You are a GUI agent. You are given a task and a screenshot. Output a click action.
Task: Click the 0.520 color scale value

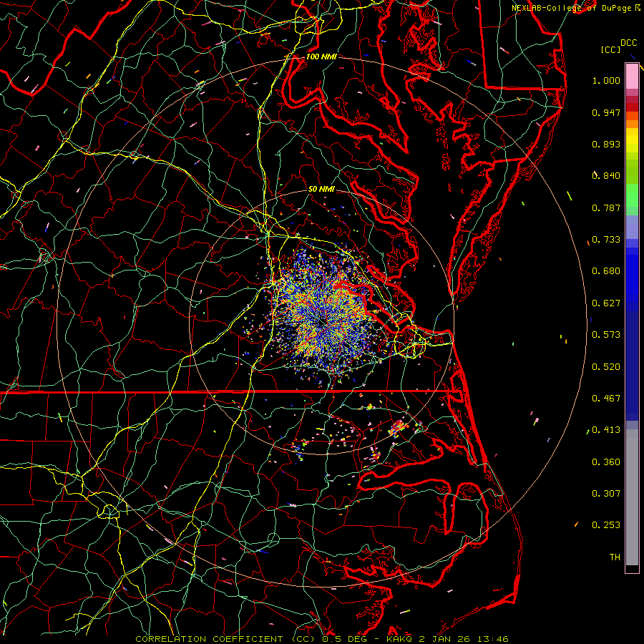tap(606, 367)
